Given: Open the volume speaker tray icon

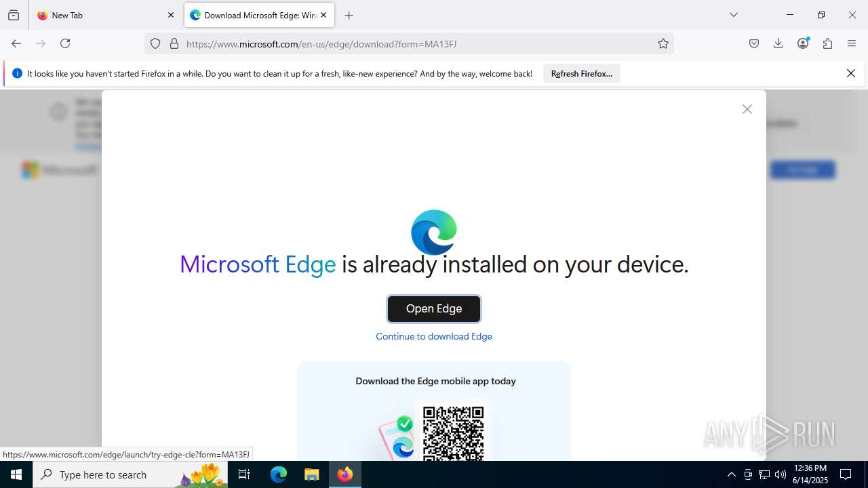Looking at the screenshot, I should 781,474.
